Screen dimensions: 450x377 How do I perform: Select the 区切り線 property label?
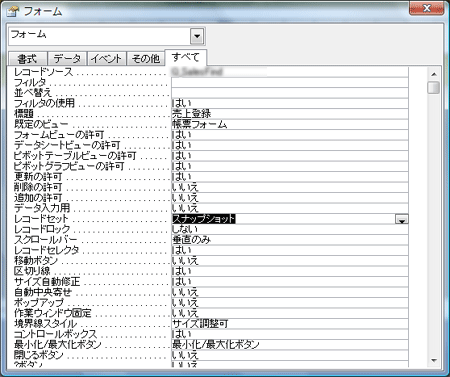click(x=32, y=271)
